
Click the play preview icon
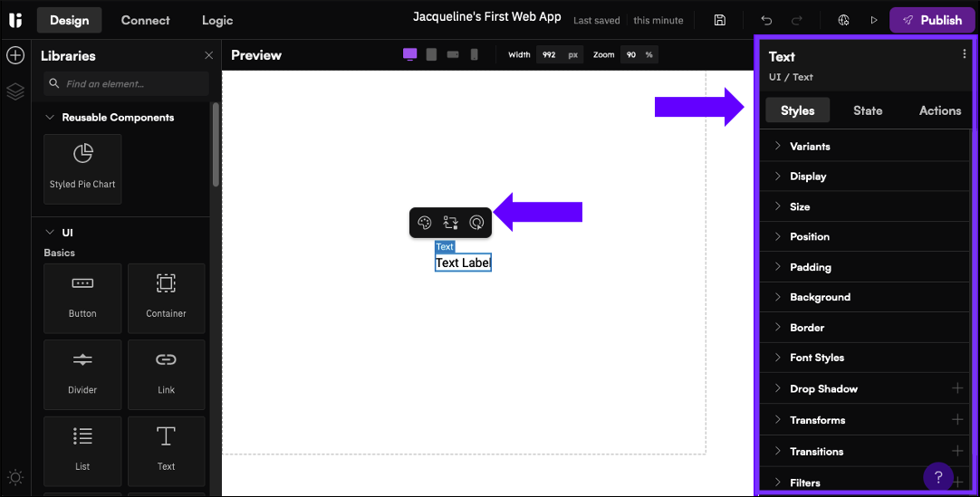874,20
